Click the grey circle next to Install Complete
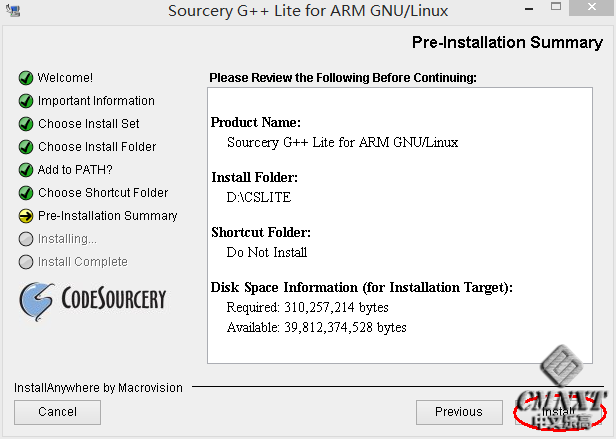Screen dimensions: 616x439 coord(26,262)
